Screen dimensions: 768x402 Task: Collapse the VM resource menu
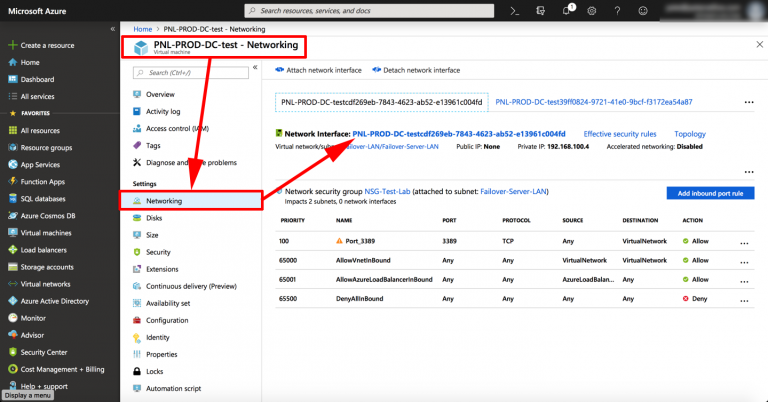[255, 67]
